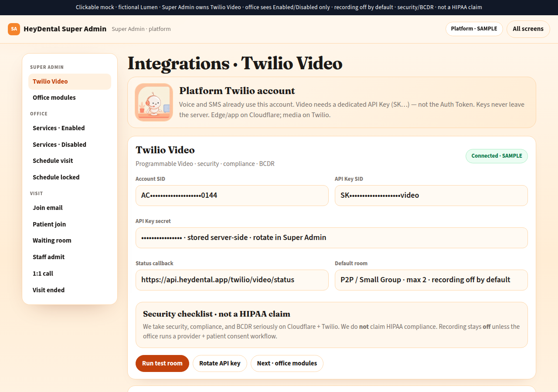The height and width of the screenshot is (392, 558).
Task: Click Rotate API key button
Action: (220, 363)
